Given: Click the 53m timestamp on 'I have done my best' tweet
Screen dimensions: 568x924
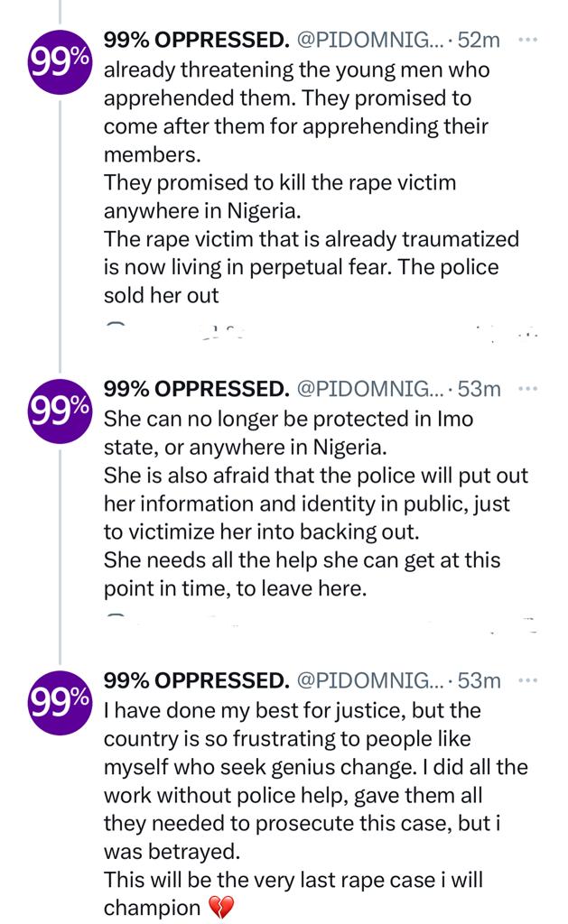Looking at the screenshot, I should pyautogui.click(x=480, y=680).
